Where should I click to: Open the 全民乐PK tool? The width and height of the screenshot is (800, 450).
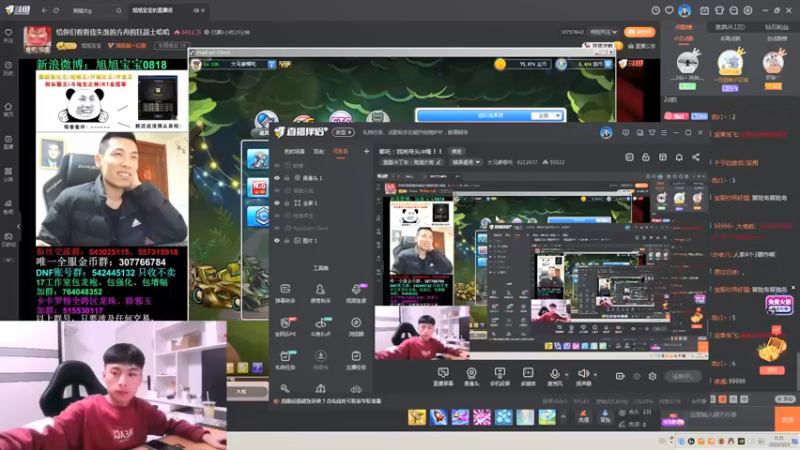point(285,327)
